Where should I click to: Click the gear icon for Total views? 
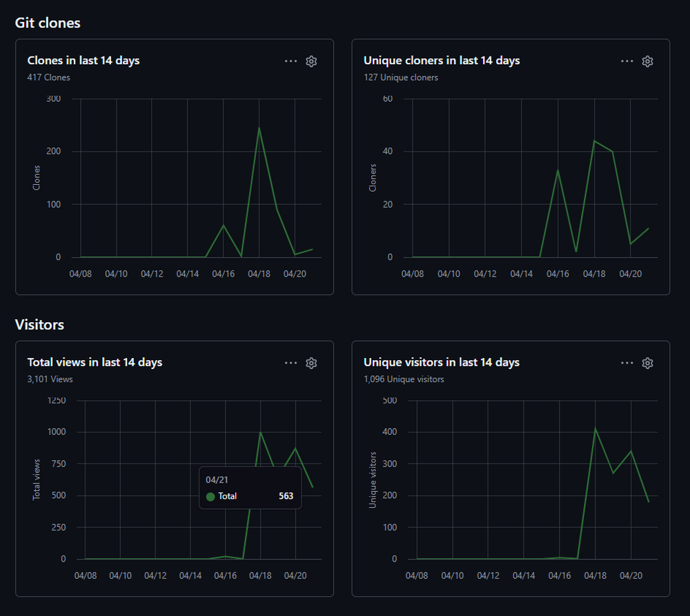[x=311, y=363]
